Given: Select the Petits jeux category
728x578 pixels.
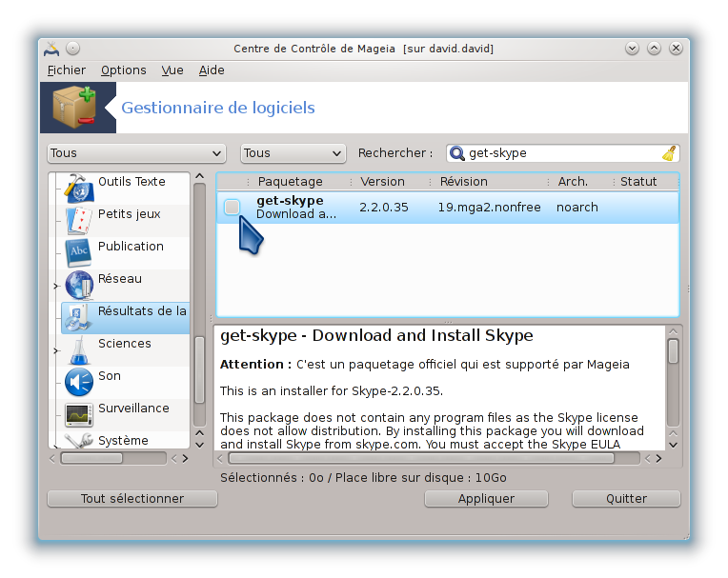Looking at the screenshot, I should coord(129,214).
